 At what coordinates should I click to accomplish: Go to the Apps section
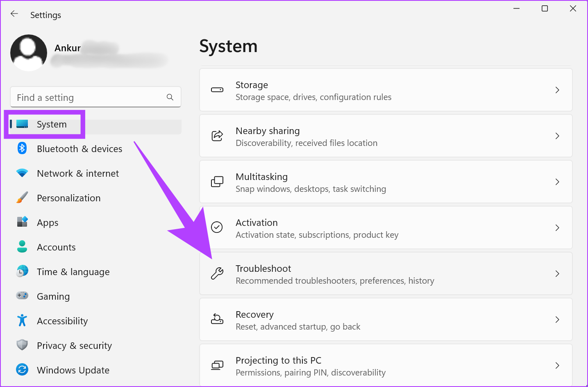click(x=48, y=223)
